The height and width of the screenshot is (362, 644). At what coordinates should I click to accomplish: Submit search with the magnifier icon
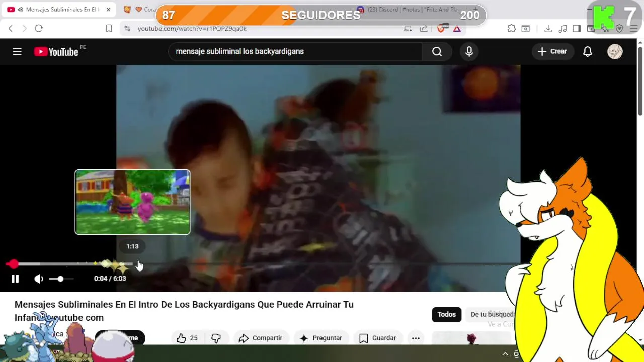[437, 51]
